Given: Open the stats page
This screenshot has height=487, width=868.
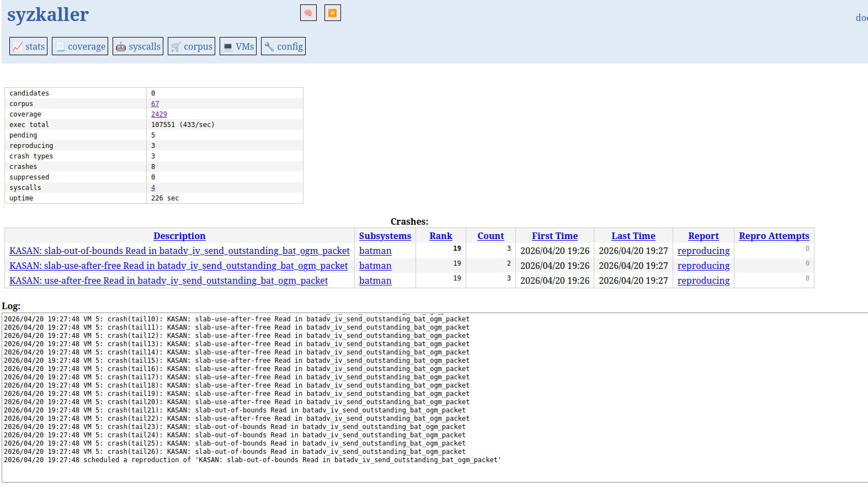Looking at the screenshot, I should coord(28,46).
